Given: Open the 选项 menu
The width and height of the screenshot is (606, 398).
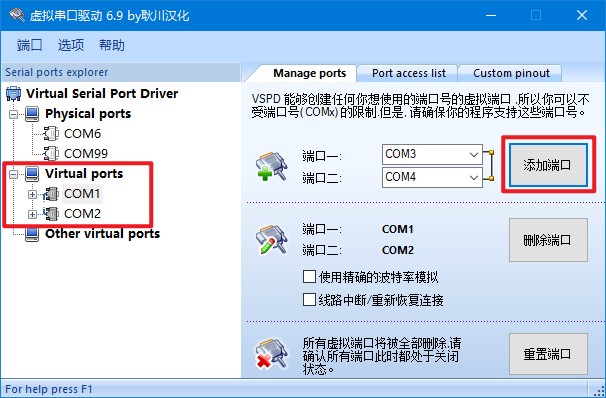Looking at the screenshot, I should pyautogui.click(x=71, y=45).
